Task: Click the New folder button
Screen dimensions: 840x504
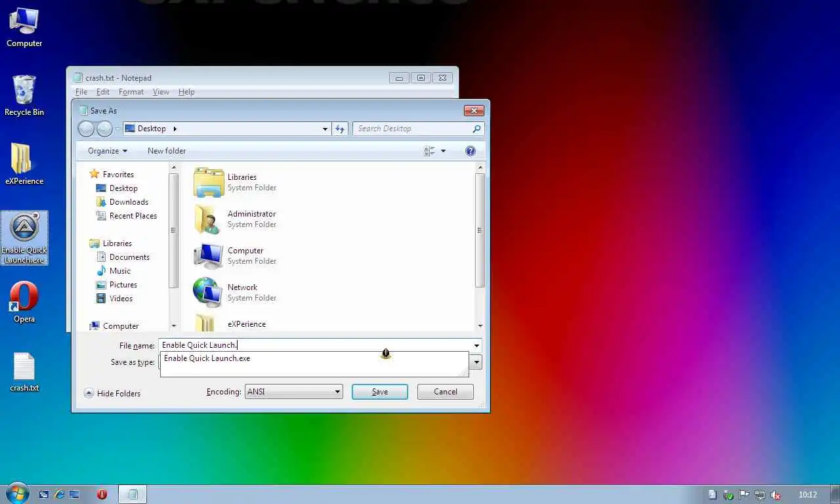Action: tap(167, 151)
